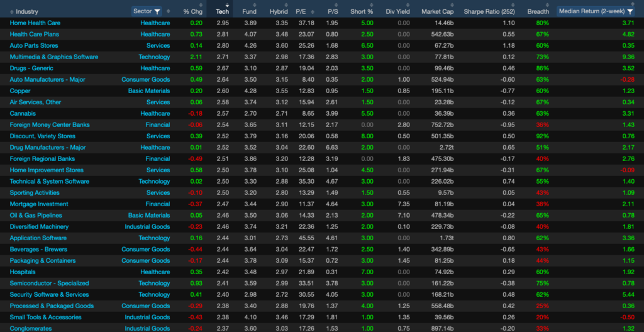Open Semiconductor - Specialized industry
Screen dimensions: 644x332
pos(49,283)
